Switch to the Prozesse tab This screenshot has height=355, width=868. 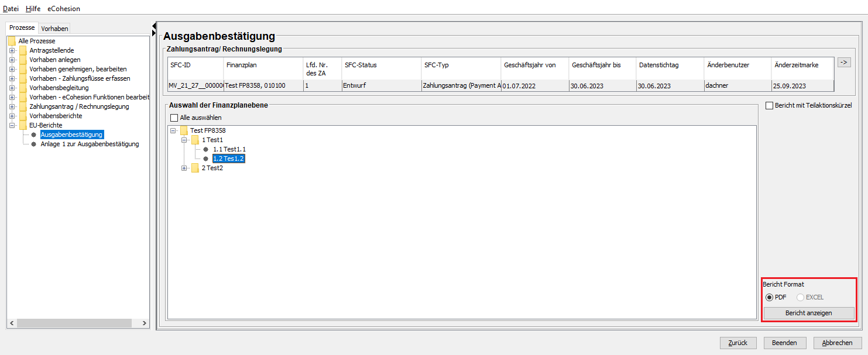[x=22, y=28]
